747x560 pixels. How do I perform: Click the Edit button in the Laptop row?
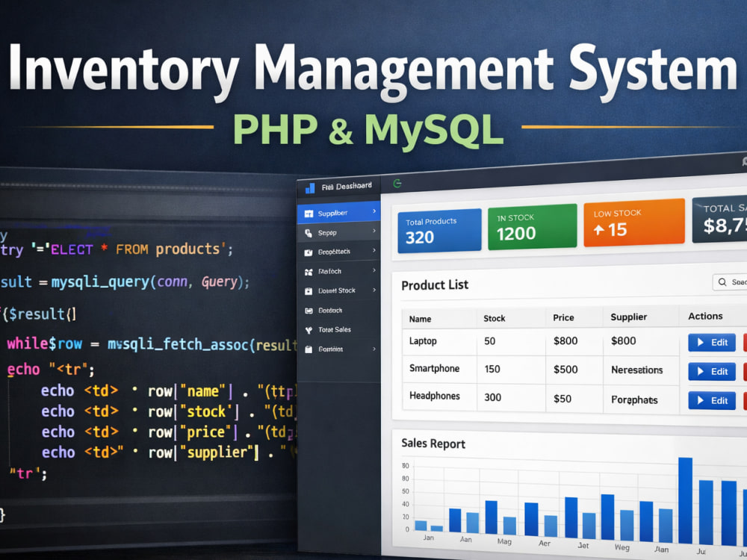(712, 343)
